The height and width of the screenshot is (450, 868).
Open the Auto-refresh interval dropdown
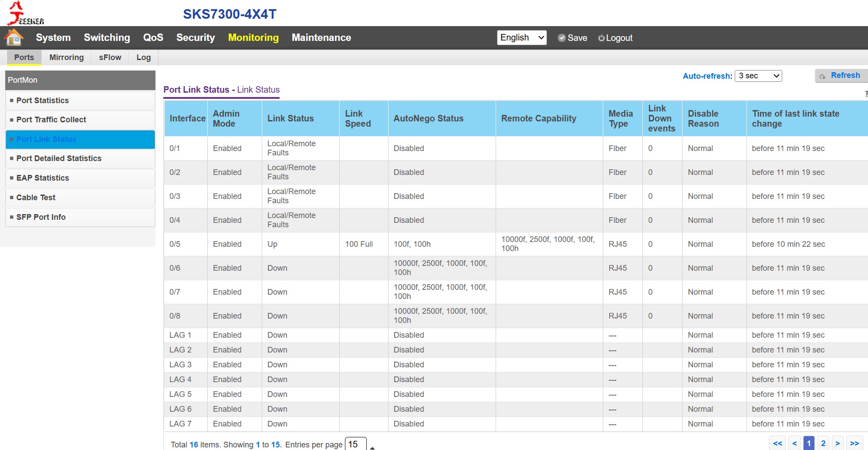coord(758,76)
